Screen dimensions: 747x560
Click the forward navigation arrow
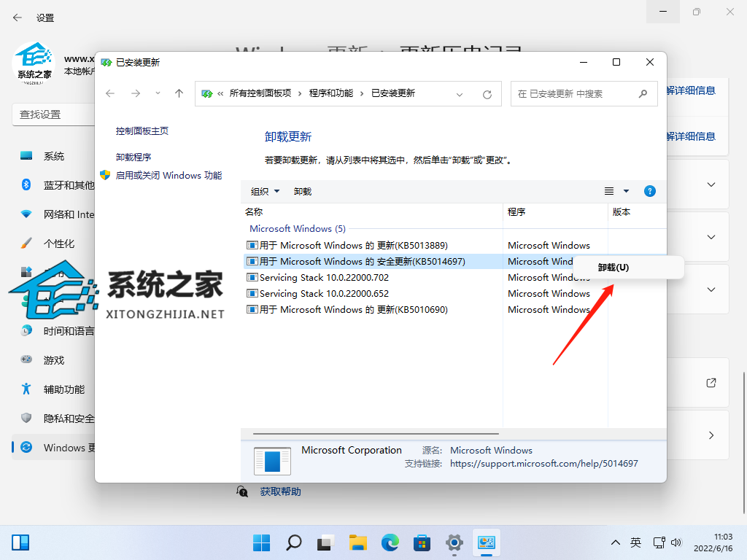136,93
